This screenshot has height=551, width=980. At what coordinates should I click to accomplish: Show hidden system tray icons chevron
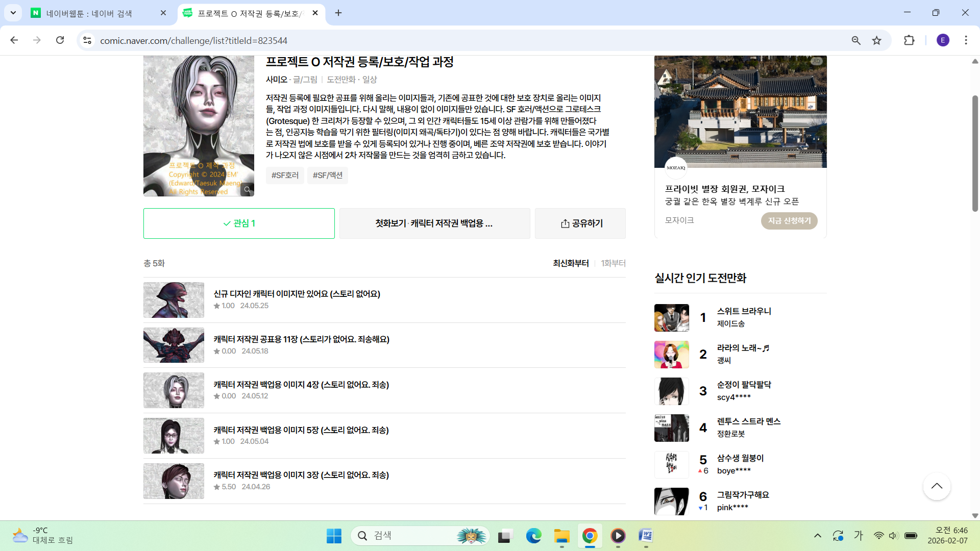(x=817, y=536)
